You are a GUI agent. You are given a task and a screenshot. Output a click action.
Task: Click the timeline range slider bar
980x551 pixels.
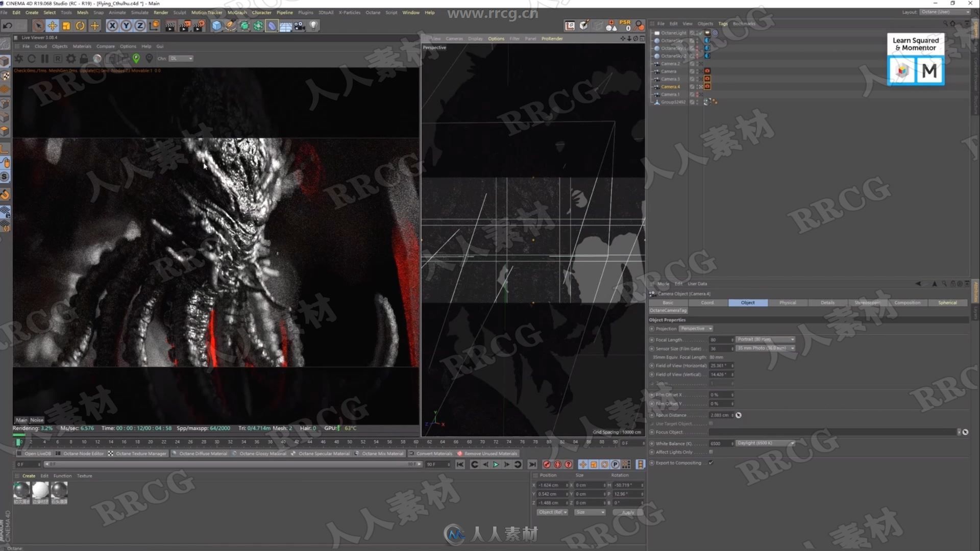(x=233, y=464)
